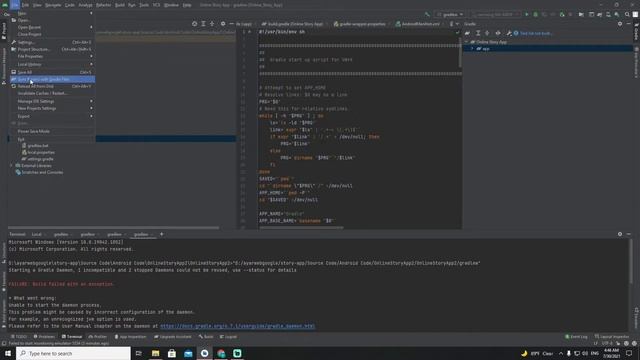Viewport: 640px width, 360px height.
Task: Open the VCS menu
Action: (156, 5)
